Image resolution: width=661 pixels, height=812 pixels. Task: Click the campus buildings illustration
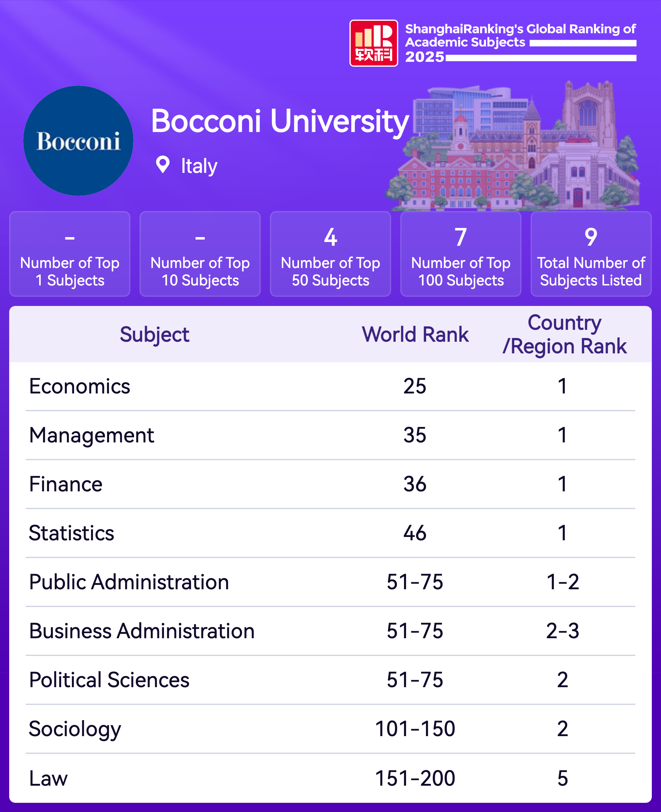(514, 148)
